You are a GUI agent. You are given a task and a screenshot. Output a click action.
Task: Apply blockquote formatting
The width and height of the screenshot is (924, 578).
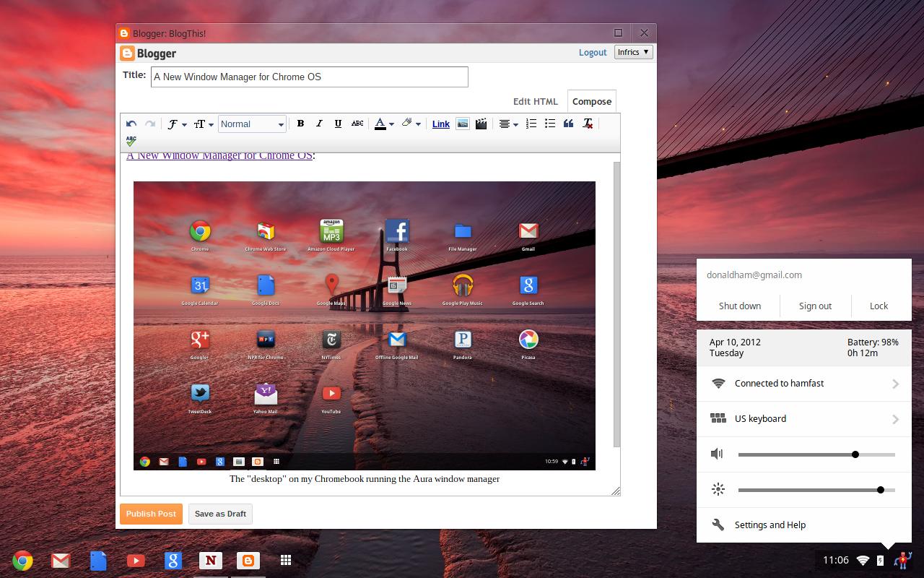pyautogui.click(x=568, y=124)
